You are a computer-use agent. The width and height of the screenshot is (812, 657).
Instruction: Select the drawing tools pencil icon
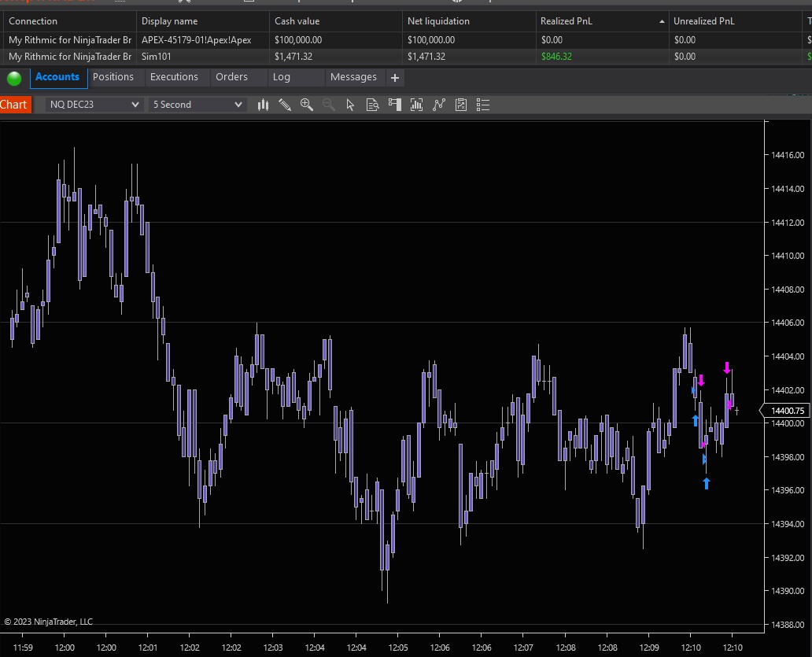(x=285, y=105)
